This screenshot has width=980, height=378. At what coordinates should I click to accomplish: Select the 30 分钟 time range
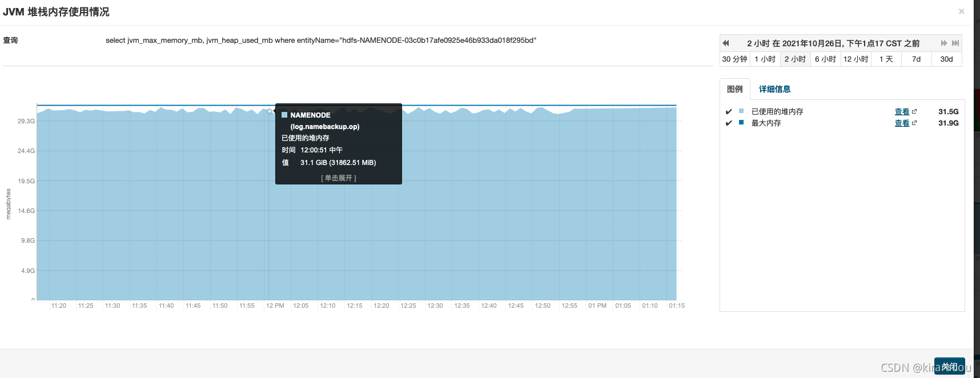tap(735, 59)
